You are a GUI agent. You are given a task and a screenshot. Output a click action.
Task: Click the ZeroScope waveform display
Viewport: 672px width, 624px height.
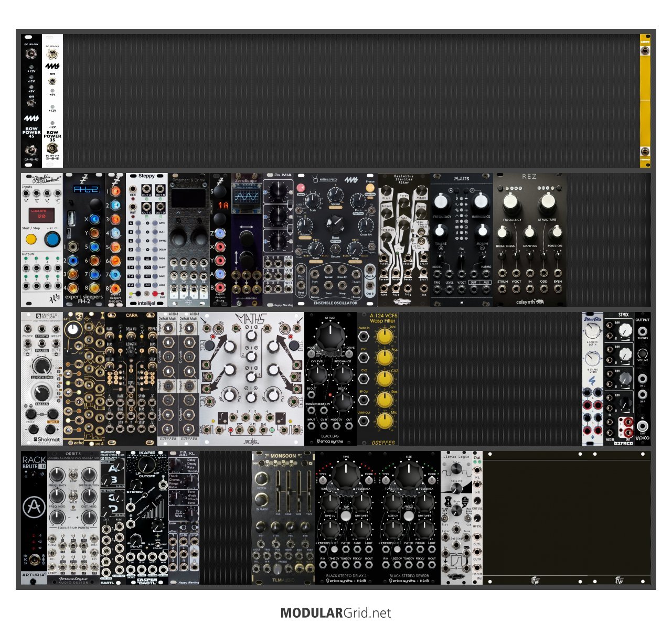point(246,197)
